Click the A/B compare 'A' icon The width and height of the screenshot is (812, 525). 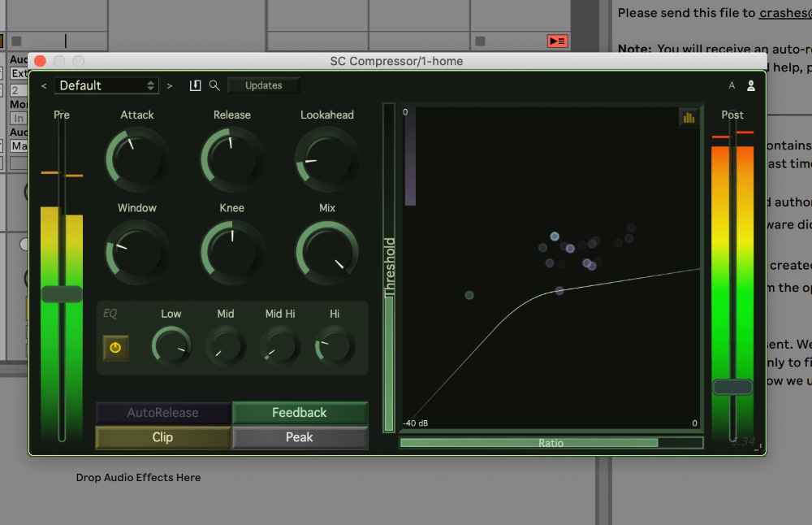click(x=732, y=85)
